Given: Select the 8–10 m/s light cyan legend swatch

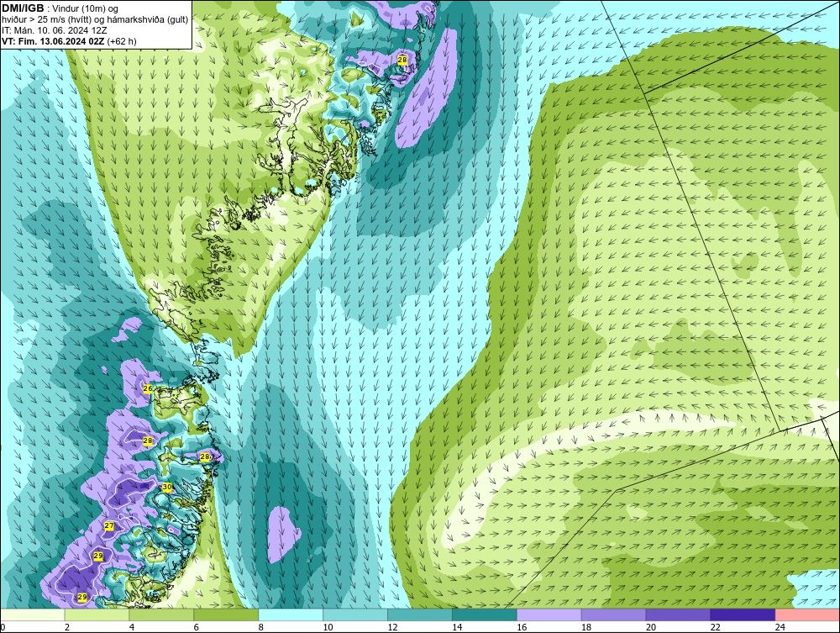Looking at the screenshot, I should [291, 615].
